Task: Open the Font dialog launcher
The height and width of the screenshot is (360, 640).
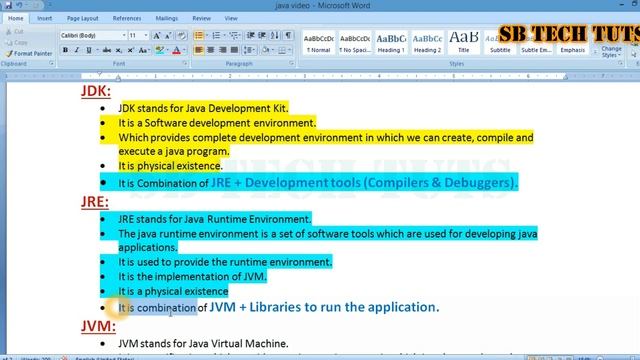Action: coord(185,64)
